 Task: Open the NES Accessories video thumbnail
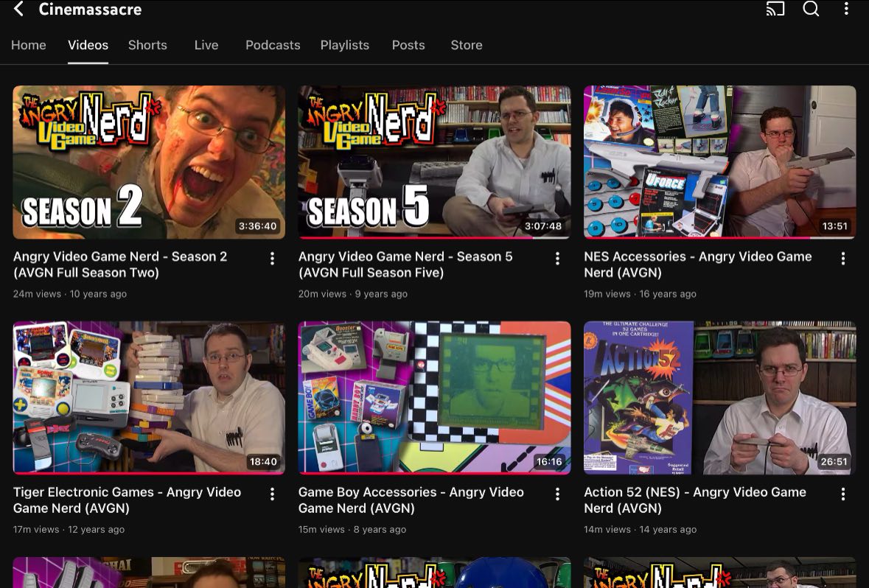pyautogui.click(x=720, y=162)
